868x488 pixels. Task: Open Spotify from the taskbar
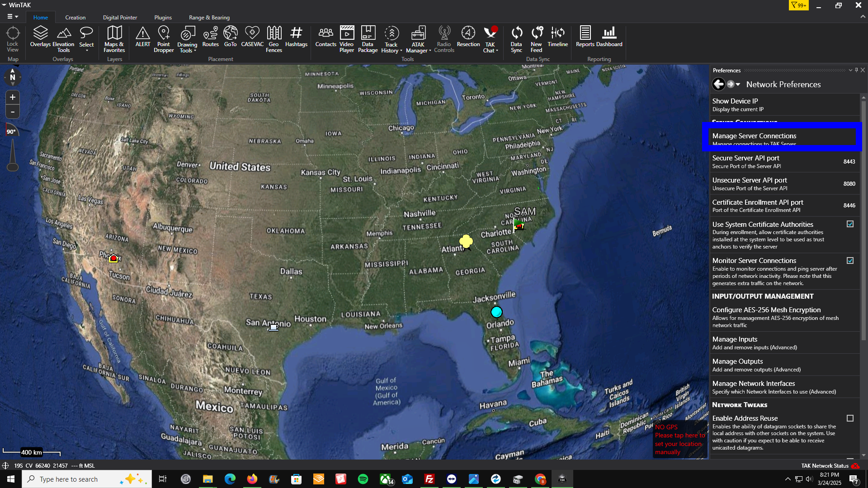pyautogui.click(x=363, y=479)
